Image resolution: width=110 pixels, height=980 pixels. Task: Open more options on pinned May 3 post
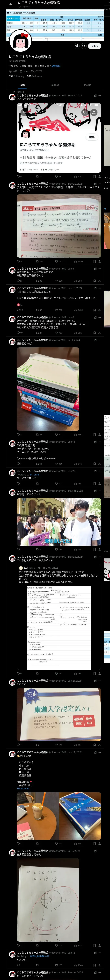click(100, 96)
